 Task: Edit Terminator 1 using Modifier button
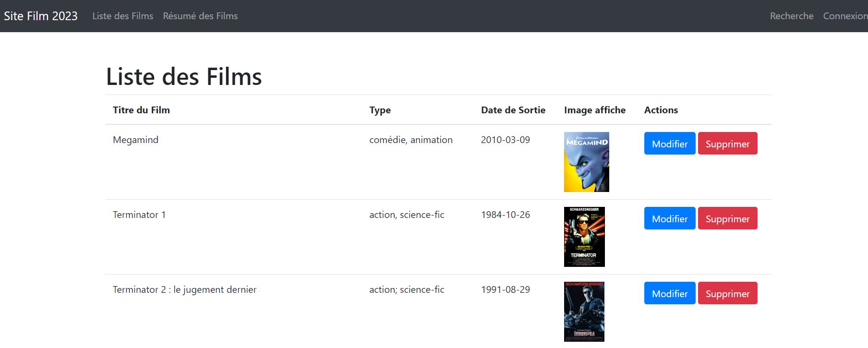coord(669,218)
